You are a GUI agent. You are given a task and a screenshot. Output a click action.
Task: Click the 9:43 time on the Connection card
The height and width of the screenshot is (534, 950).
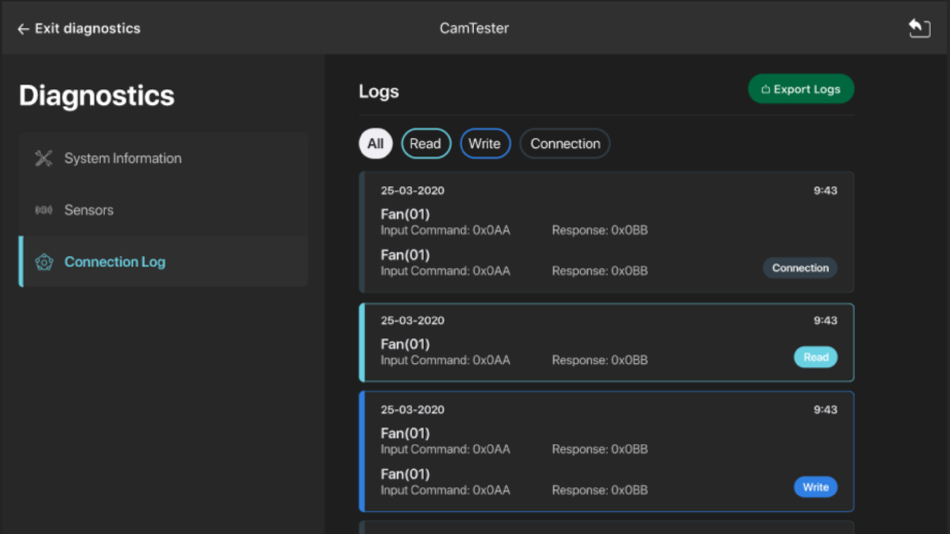click(825, 190)
